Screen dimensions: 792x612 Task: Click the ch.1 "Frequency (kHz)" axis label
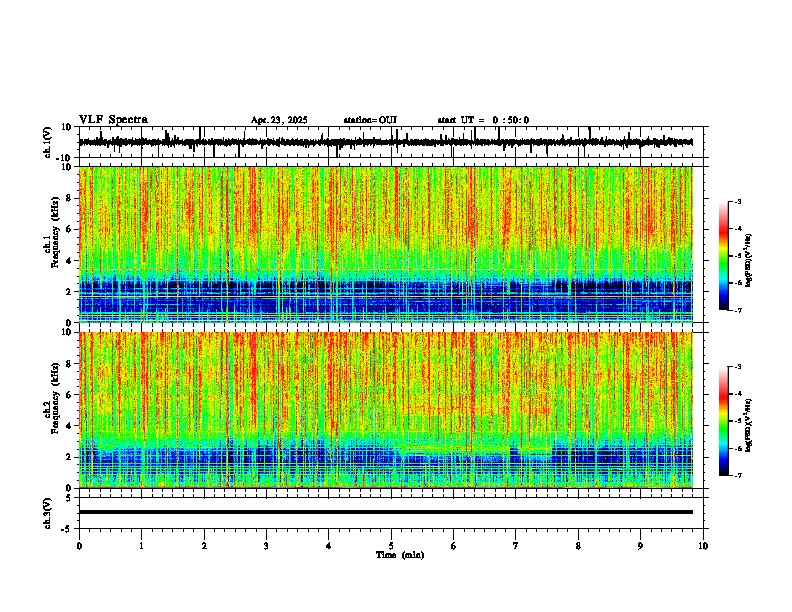55,232
